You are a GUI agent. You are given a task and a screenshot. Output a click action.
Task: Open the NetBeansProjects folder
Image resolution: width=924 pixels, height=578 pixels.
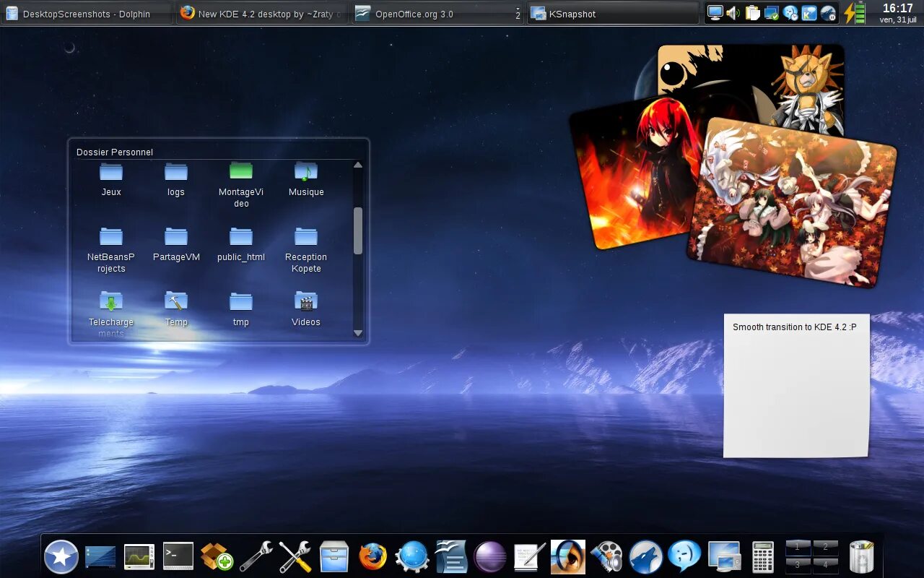tap(111, 250)
